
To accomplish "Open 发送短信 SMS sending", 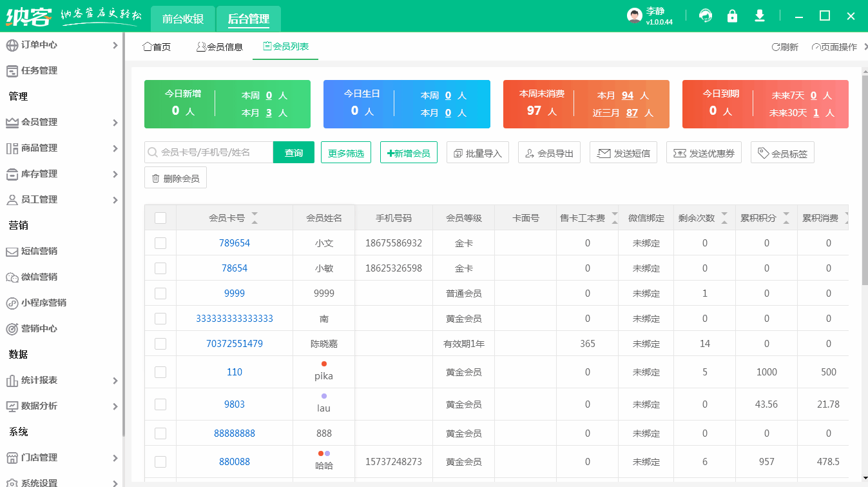I will tap(623, 152).
